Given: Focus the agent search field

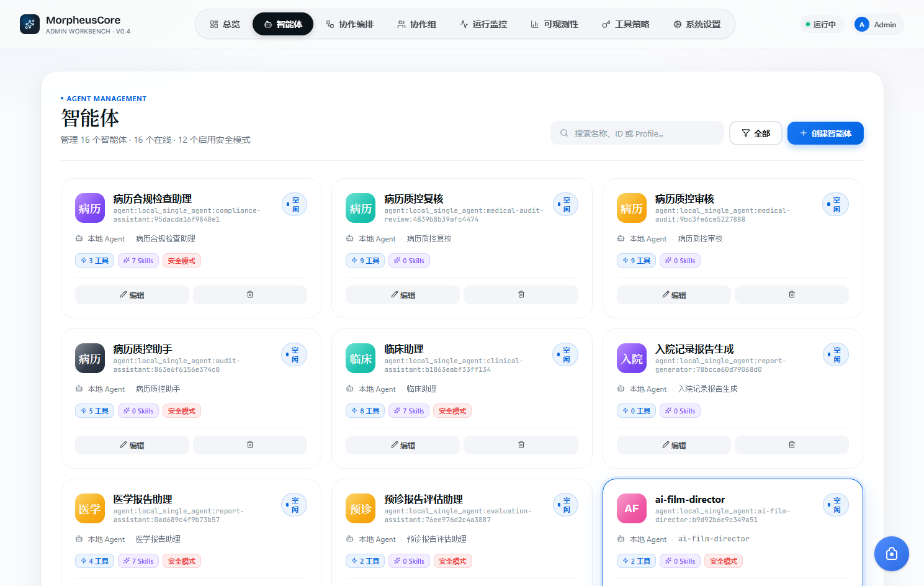Looking at the screenshot, I should click(637, 133).
